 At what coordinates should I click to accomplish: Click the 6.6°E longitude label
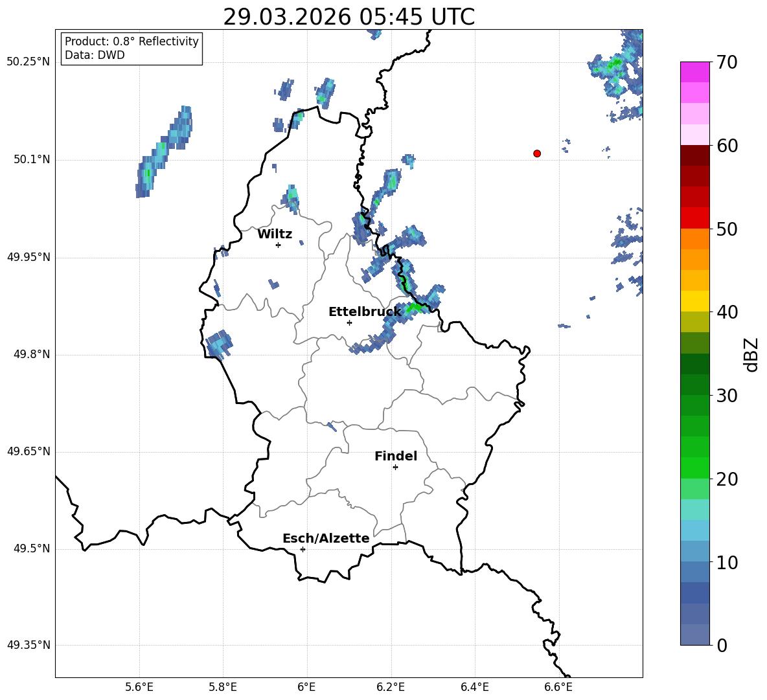tap(558, 687)
